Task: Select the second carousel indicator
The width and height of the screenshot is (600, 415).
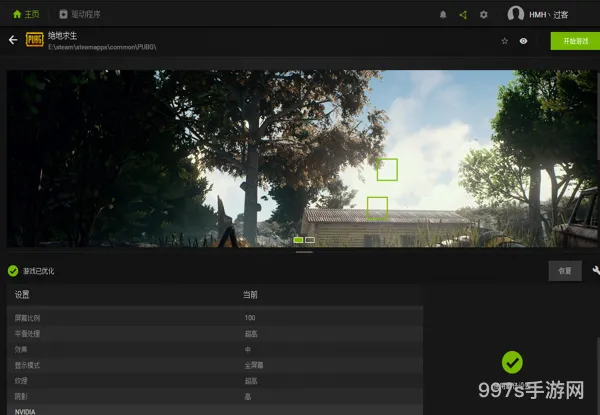Action: (310, 240)
